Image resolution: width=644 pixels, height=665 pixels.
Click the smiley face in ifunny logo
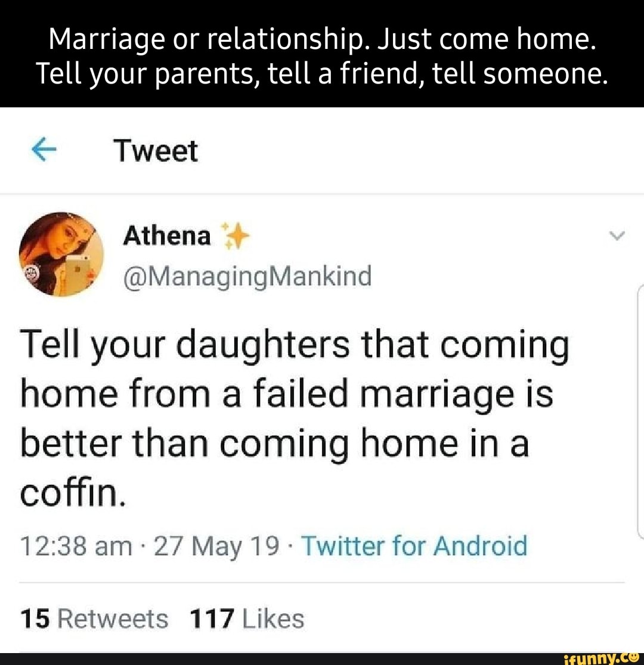(x=634, y=657)
